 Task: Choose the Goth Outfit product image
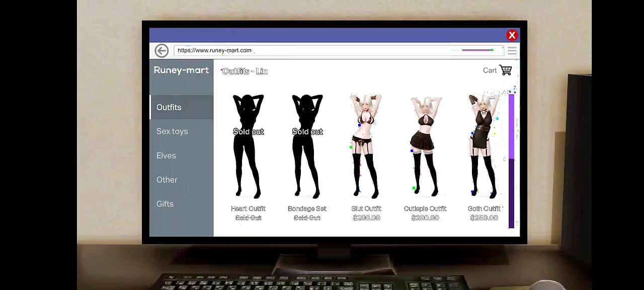pyautogui.click(x=484, y=146)
